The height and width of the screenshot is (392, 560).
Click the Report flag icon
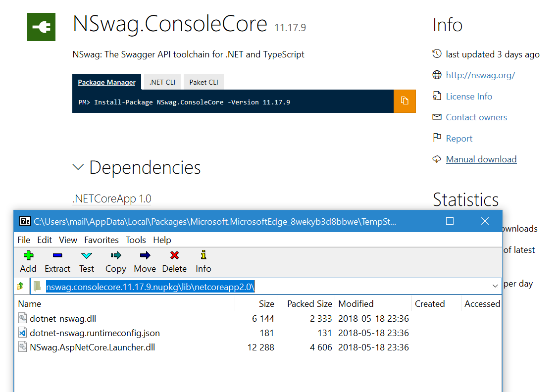click(x=437, y=138)
